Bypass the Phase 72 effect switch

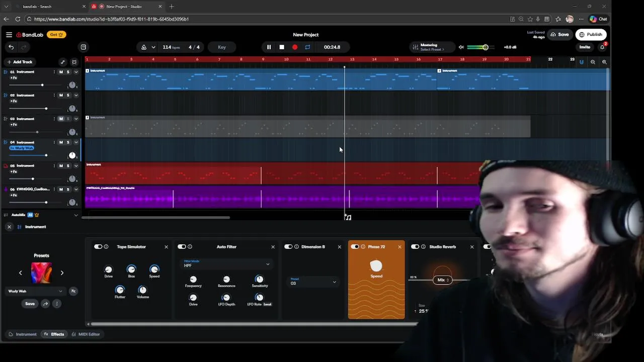pyautogui.click(x=355, y=247)
